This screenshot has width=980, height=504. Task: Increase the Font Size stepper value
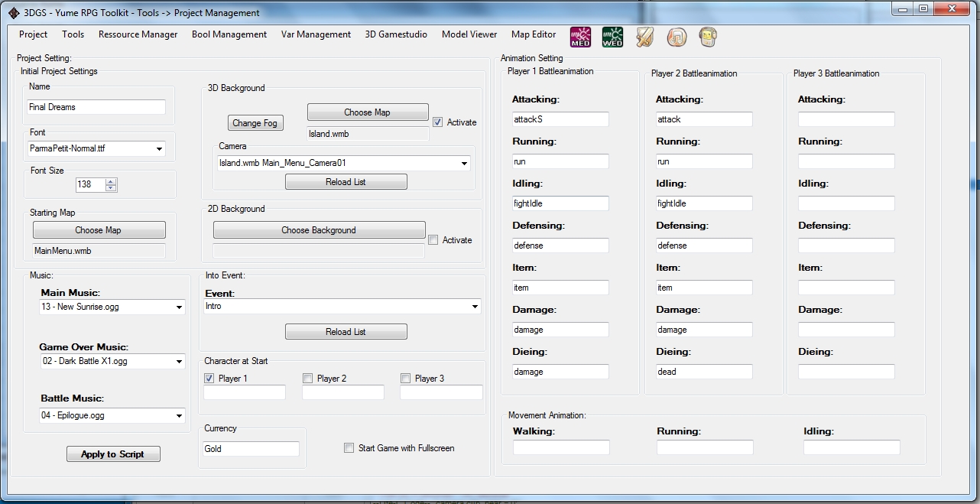click(x=111, y=181)
